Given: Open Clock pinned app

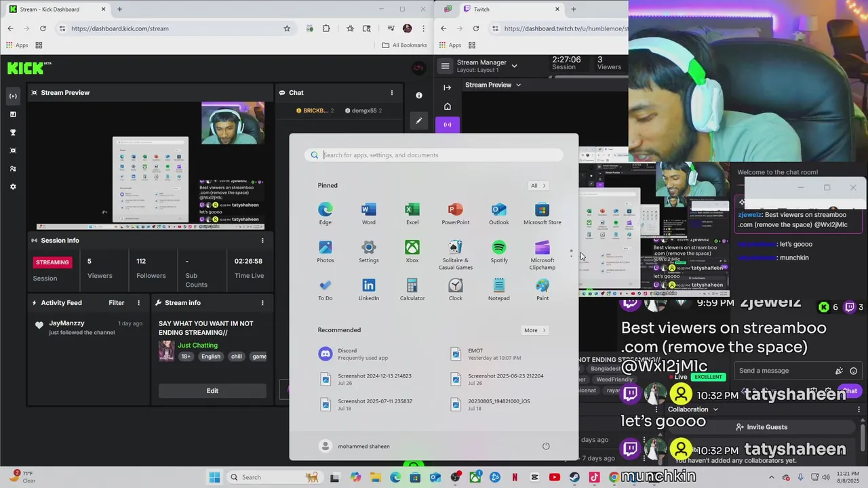Looking at the screenshot, I should pyautogui.click(x=455, y=289).
